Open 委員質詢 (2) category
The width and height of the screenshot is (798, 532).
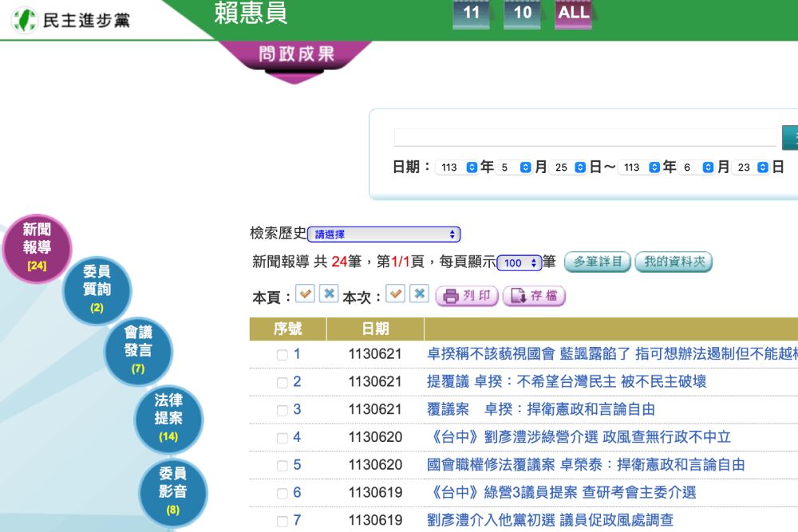97,290
